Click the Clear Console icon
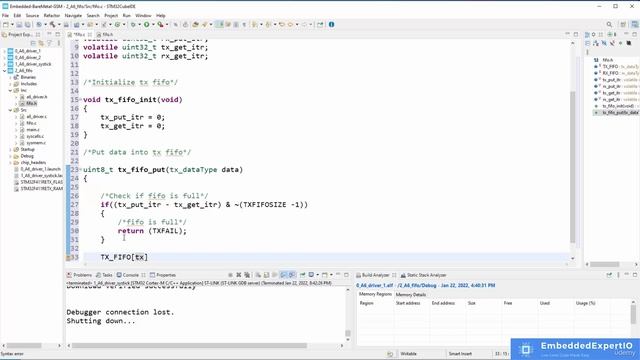 pyautogui.click(x=258, y=275)
